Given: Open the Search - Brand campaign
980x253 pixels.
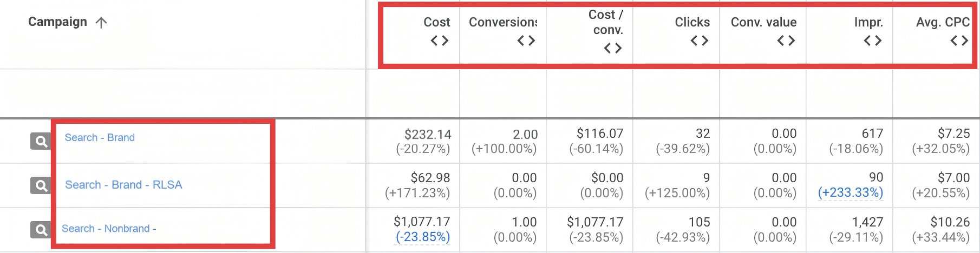Looking at the screenshot, I should 100,138.
